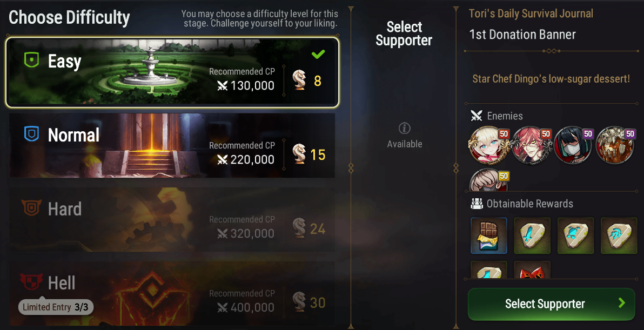Choose the Hard difficulty option
Viewport: 644px width, 330px height.
(172, 220)
